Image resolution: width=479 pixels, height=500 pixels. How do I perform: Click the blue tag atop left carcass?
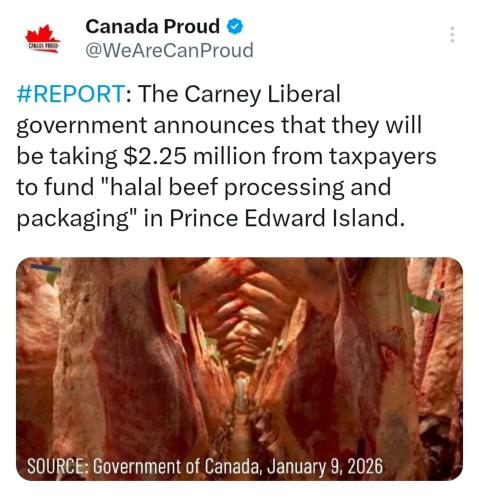click(46, 268)
